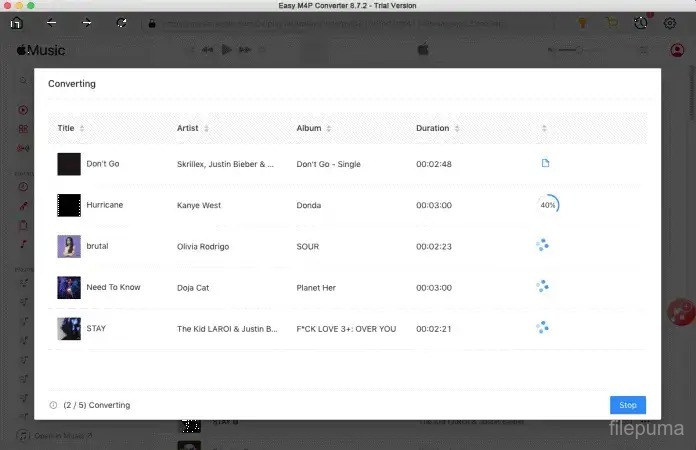696x450 pixels.
Task: Sort the list by Title column
Action: (x=82, y=128)
